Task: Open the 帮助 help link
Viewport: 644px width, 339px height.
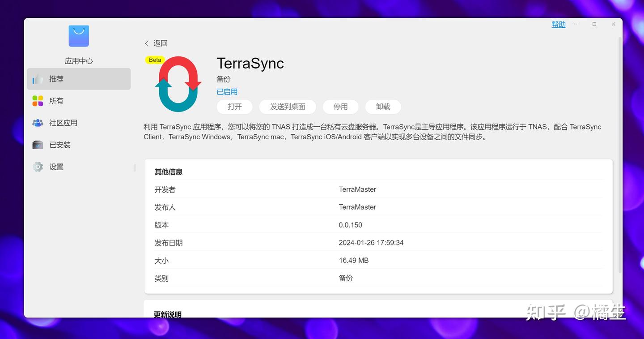Action: coord(558,24)
